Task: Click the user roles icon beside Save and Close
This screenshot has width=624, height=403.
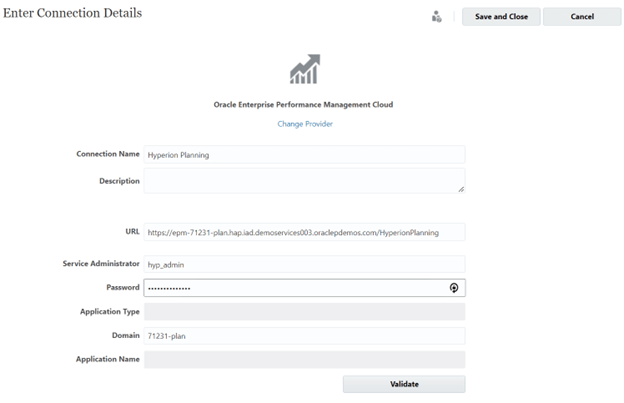Action: click(x=437, y=17)
